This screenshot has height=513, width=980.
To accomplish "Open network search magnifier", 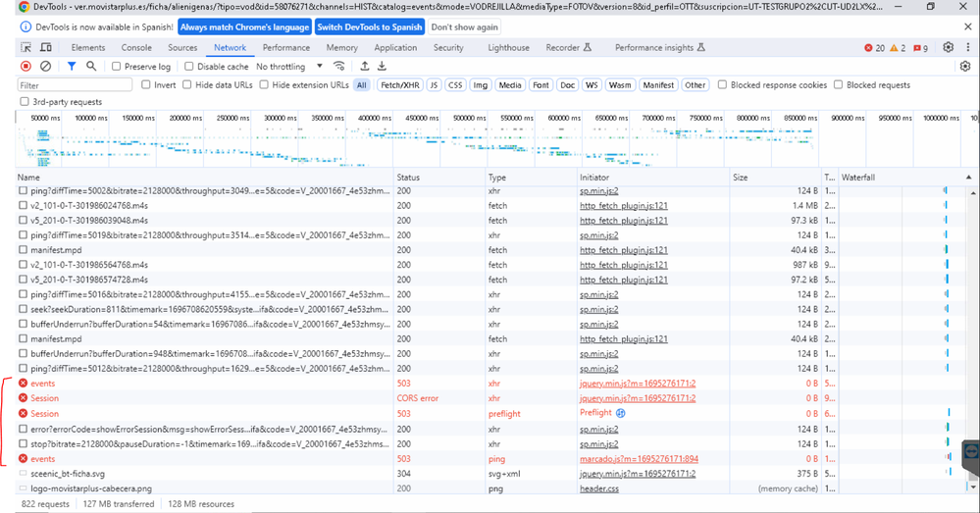I will (x=91, y=67).
